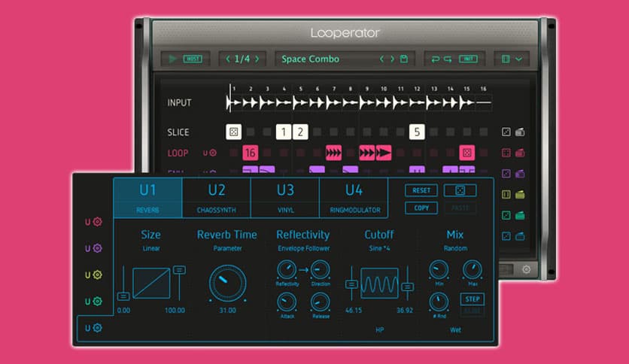Click the Cutoff right slider handle at 36.92
The height and width of the screenshot is (364, 629).
point(408,287)
